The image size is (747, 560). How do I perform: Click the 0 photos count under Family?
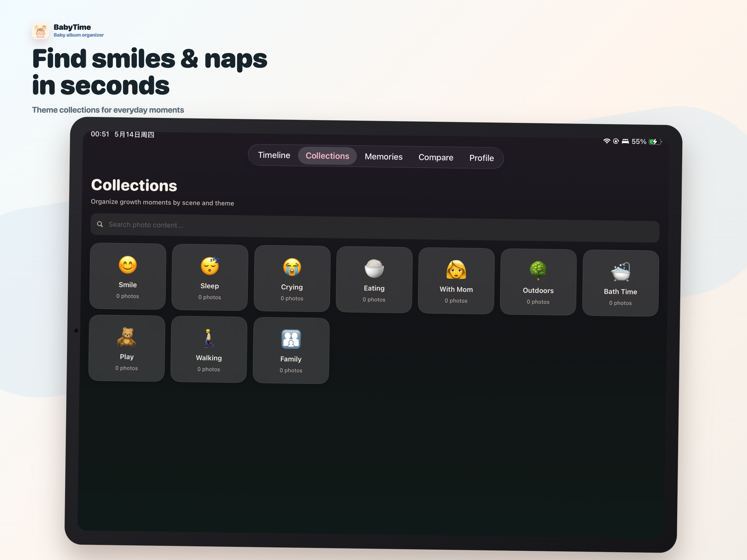click(x=291, y=371)
